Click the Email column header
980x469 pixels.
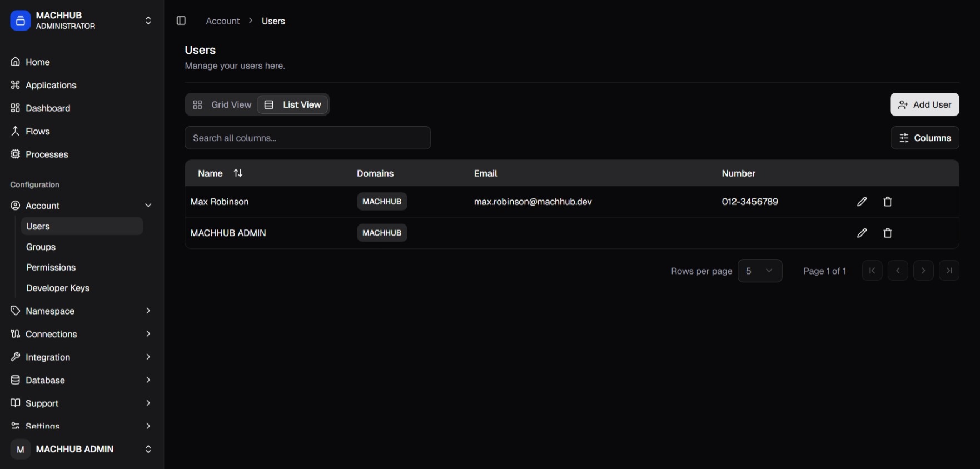[485, 173]
